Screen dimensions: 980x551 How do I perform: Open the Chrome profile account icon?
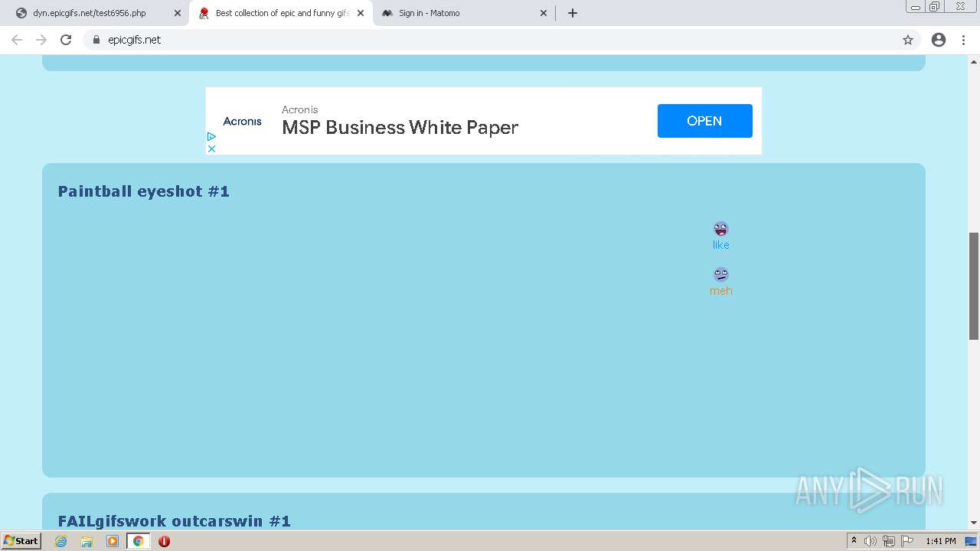pos(939,40)
